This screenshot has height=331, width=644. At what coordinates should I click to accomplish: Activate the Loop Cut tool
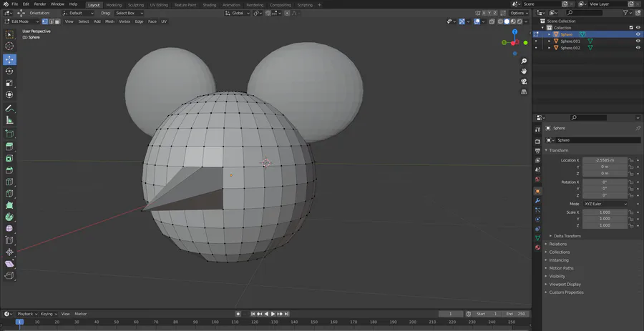(9, 182)
